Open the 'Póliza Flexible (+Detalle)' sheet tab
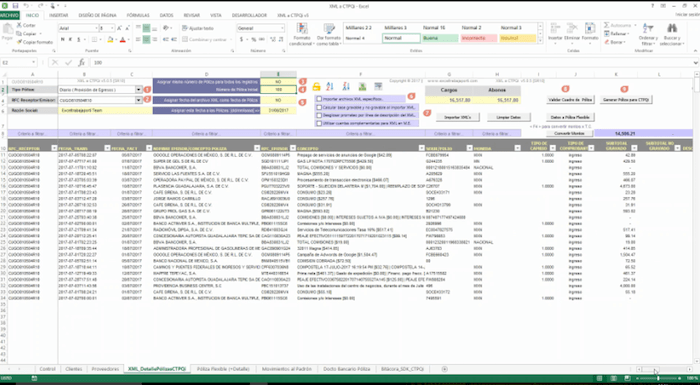Viewport: 700px width, 385px height. (223, 369)
